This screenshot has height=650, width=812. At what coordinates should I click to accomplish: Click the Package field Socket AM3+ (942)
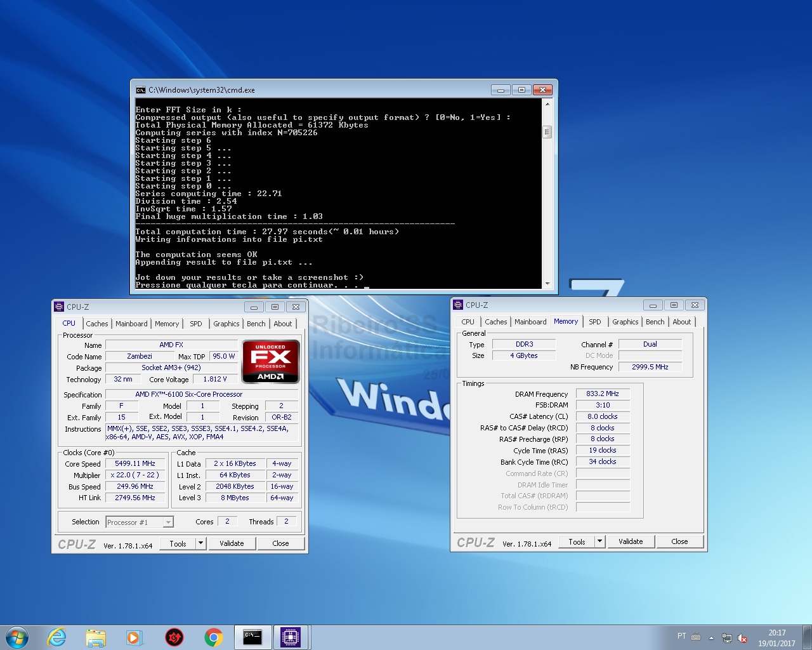(171, 368)
